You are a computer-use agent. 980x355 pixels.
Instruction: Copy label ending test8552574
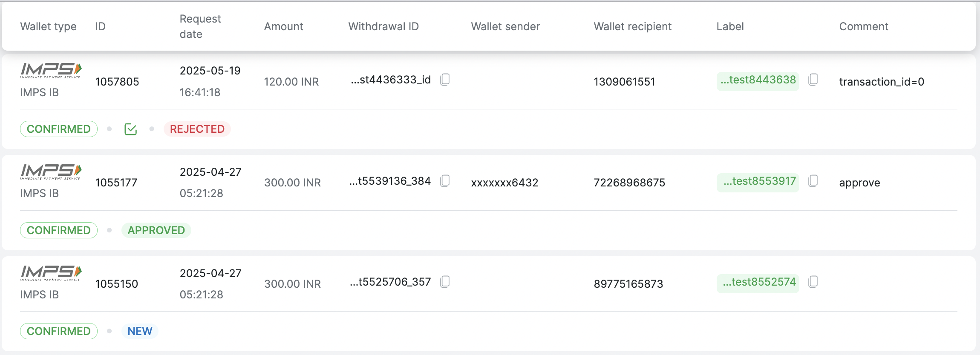coord(813,282)
